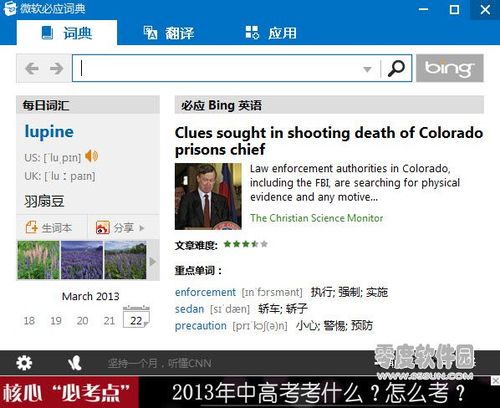500x408 pixels.
Task: Click the 生词本 add-note icon
Action: (32, 227)
